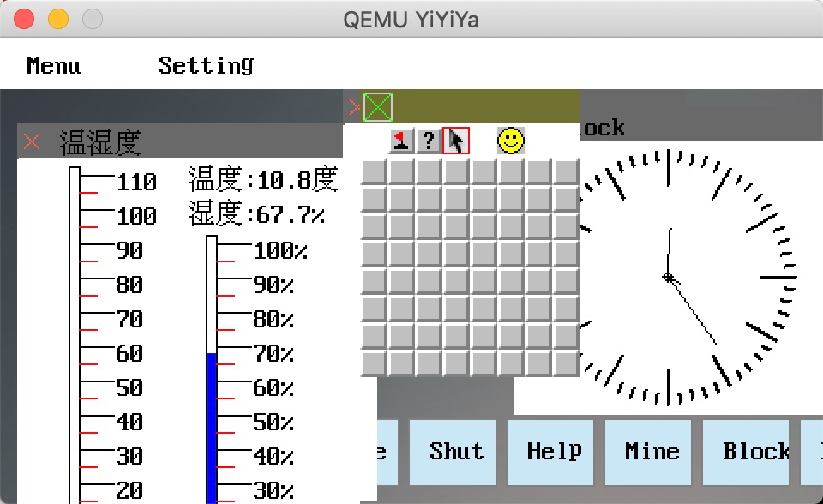Reveal the bottom-left minesweeper cell
The width and height of the screenshot is (823, 504).
pos(375,363)
